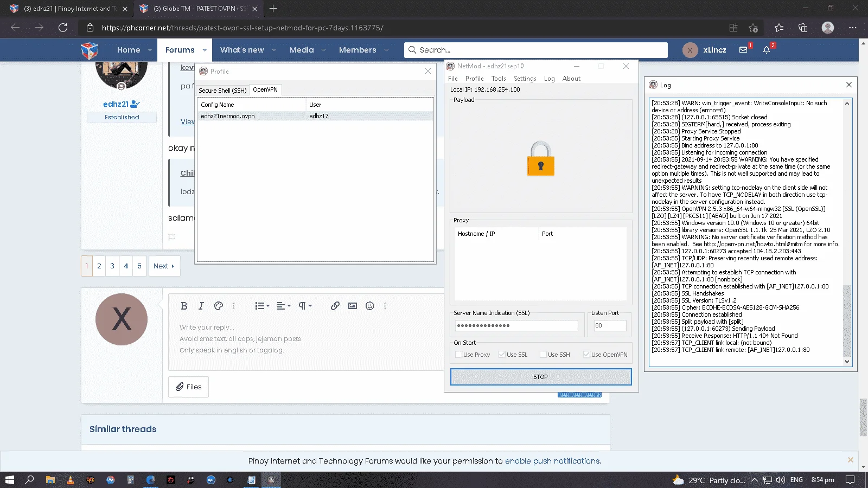Open the Settings menu in NetMod
Screen dimensions: 868x488
525,79
